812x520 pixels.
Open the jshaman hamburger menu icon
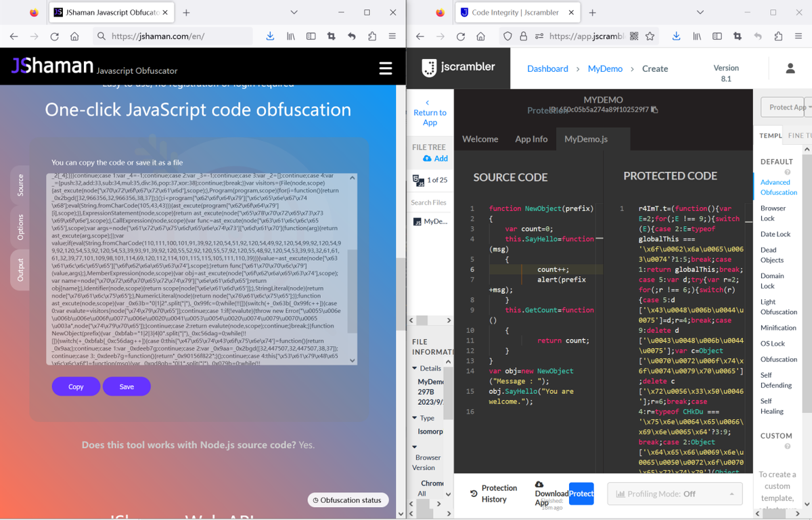(x=385, y=68)
